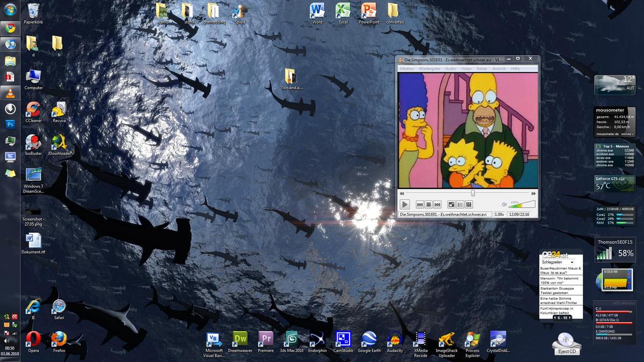This screenshot has width=644, height=362.
Task: Open headline 'Starbariton Giuseppe Taddei gestorben'
Action: click(560, 290)
